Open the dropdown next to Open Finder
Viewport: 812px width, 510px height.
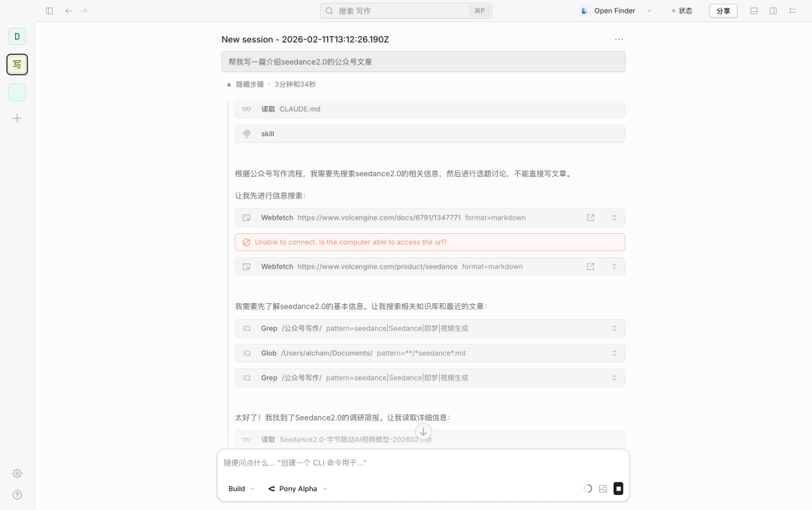point(649,11)
